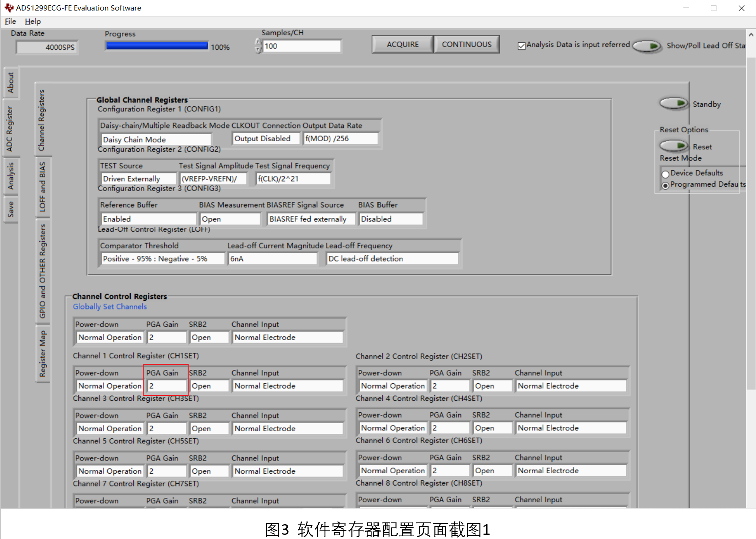Open the Test Signal Amplitude dropdown

(x=213, y=179)
